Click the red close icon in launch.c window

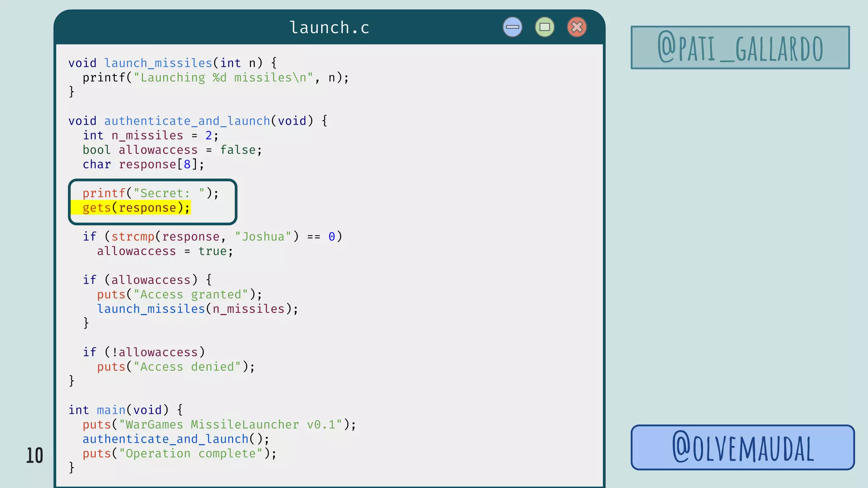(x=577, y=27)
